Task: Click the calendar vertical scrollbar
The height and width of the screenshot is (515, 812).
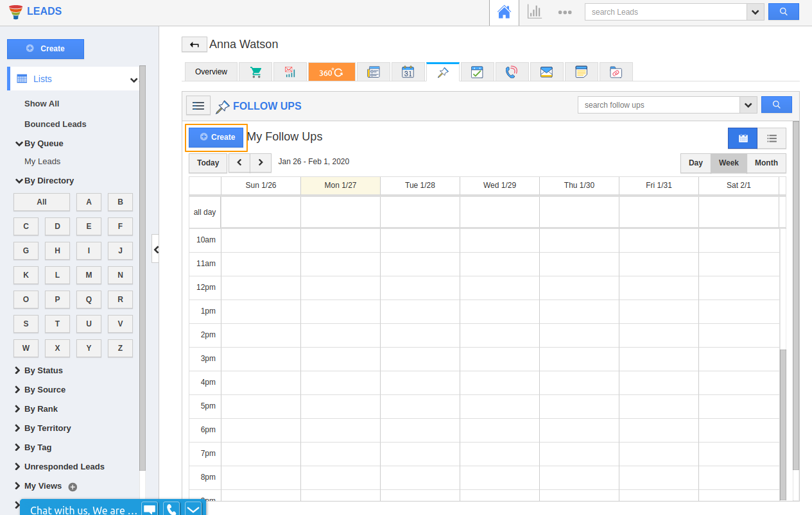Action: 782,425
